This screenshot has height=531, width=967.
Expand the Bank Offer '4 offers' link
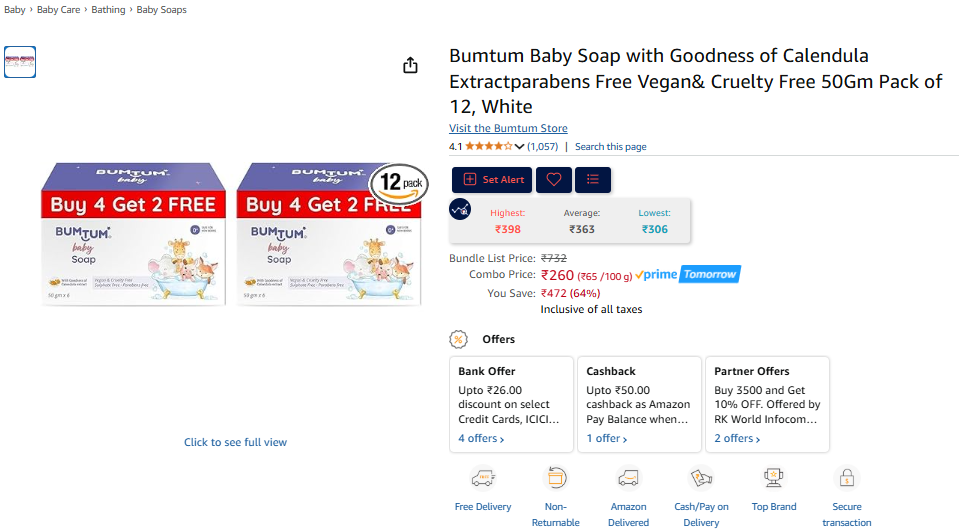click(x=481, y=438)
